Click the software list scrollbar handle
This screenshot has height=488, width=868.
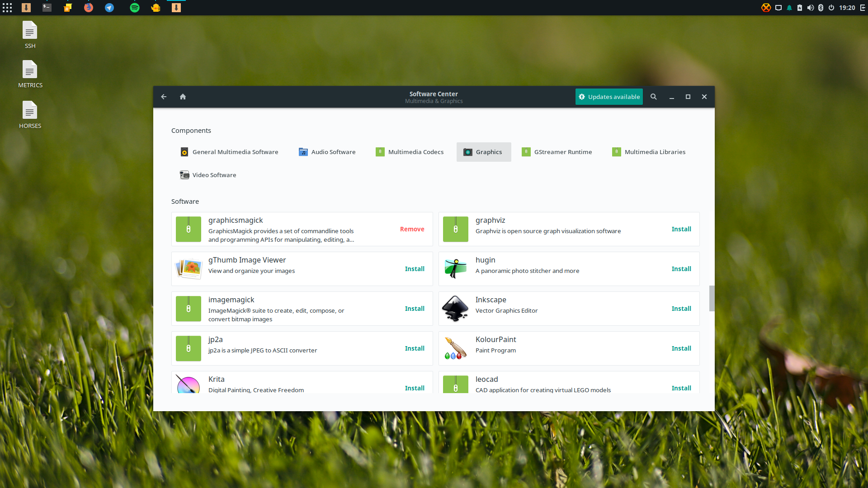[712, 299]
